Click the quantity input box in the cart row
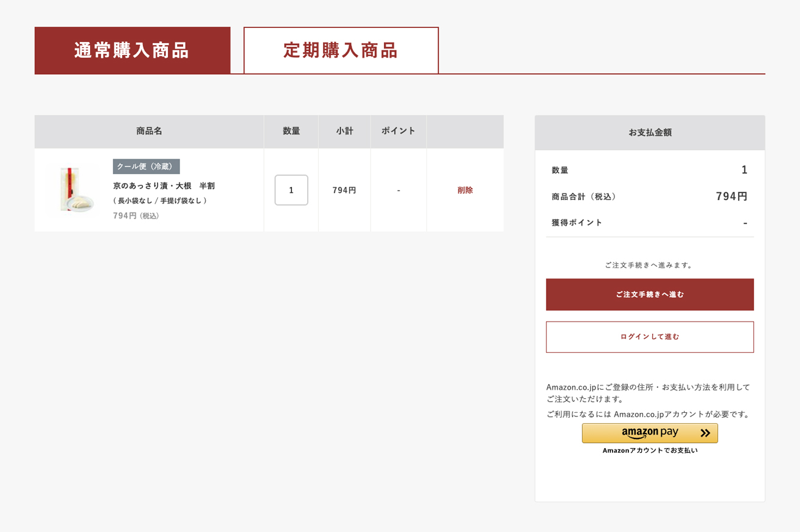The width and height of the screenshot is (800, 532). (x=291, y=190)
